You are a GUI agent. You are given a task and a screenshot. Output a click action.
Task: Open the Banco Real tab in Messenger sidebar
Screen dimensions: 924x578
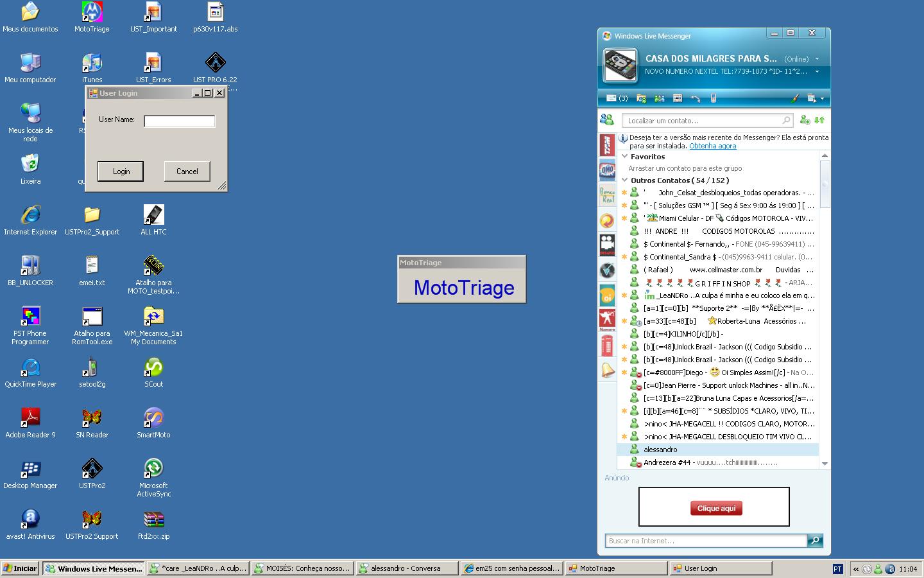607,195
